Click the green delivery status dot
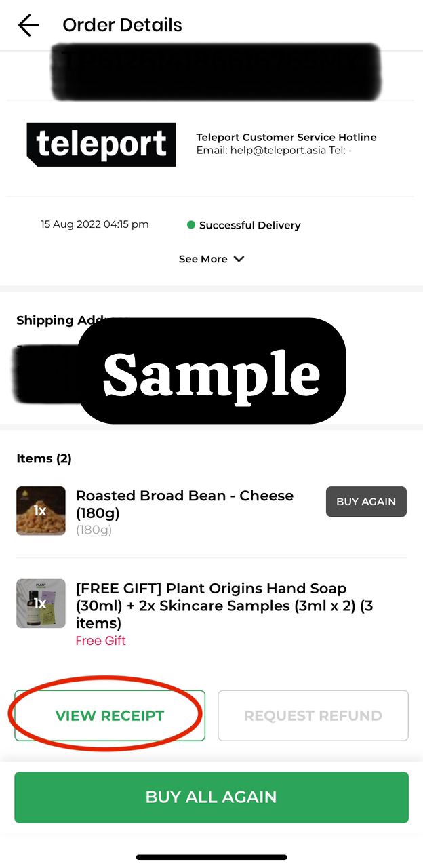The image size is (423, 868). pos(191,225)
